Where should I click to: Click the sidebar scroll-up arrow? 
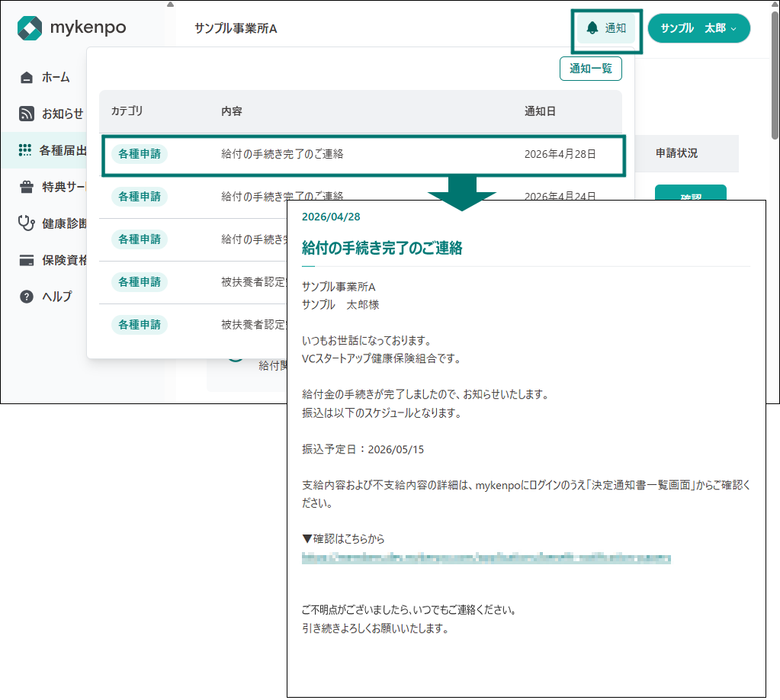pyautogui.click(x=170, y=5)
